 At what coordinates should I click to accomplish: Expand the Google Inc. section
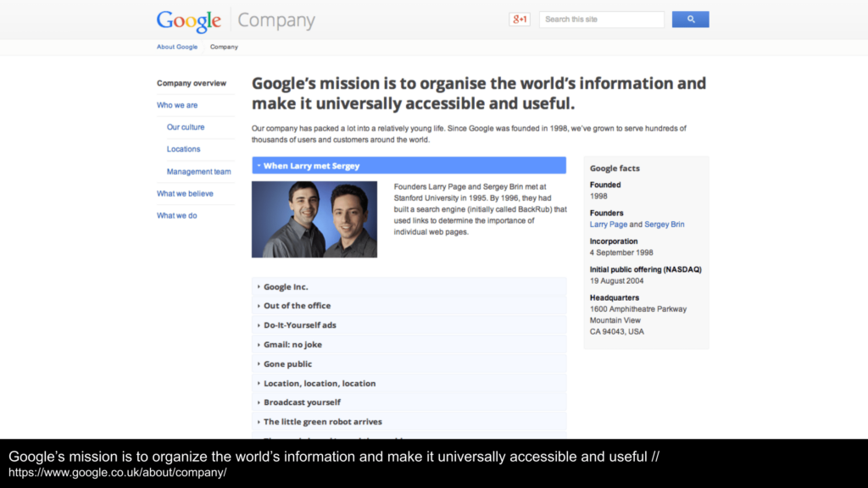[x=409, y=286]
